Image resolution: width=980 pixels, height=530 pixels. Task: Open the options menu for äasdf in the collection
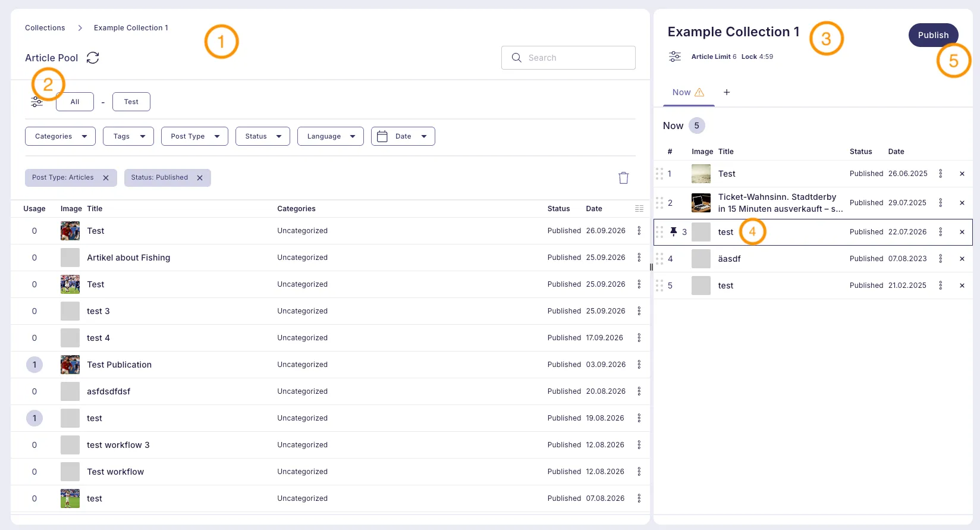(941, 259)
